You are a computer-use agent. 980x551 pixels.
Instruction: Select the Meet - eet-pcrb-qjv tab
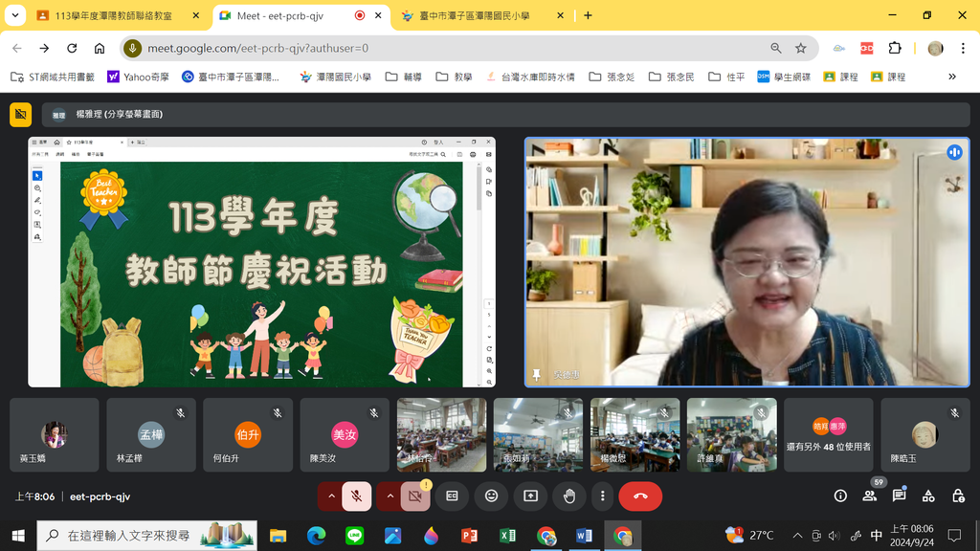pos(300,15)
